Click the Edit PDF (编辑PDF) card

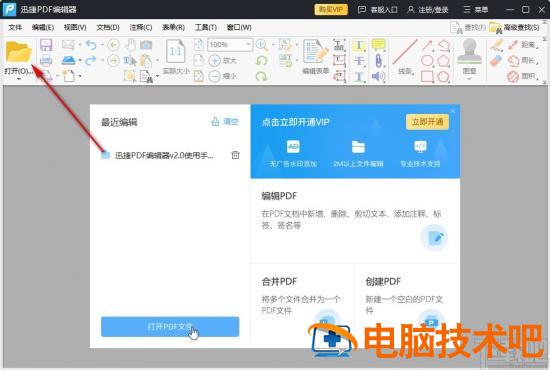click(355, 221)
